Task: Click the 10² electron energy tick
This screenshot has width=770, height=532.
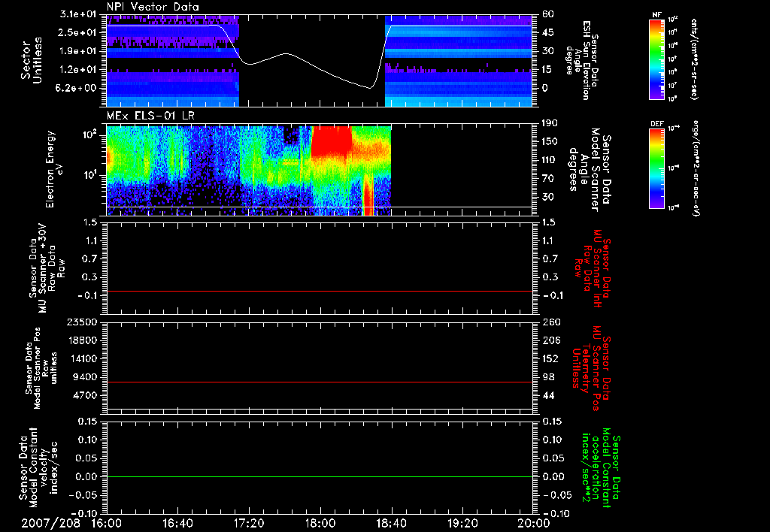Action: tap(90, 135)
